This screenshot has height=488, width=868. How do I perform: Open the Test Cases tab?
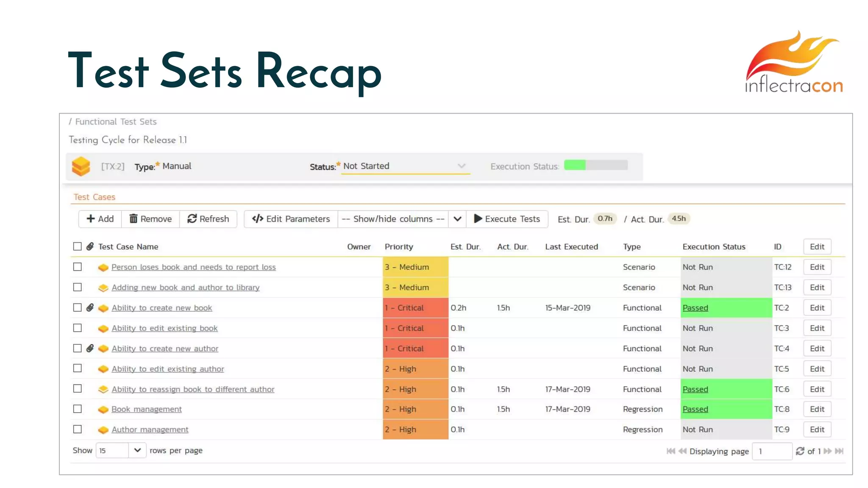[95, 197]
